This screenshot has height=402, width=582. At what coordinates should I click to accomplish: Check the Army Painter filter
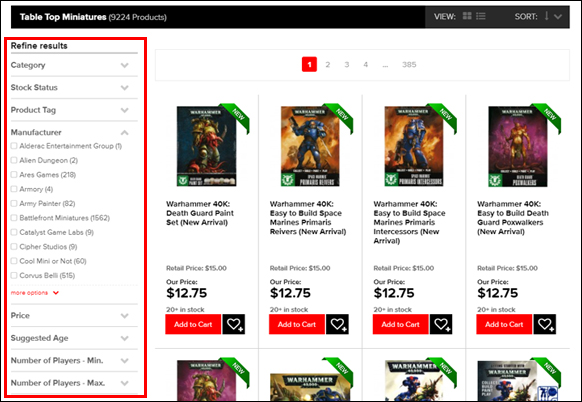[x=14, y=203]
